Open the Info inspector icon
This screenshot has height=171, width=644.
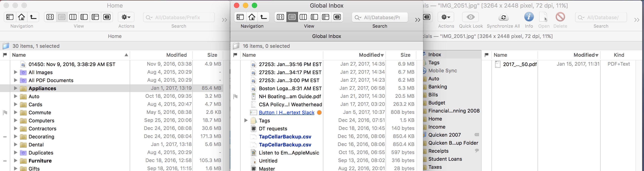(529, 17)
